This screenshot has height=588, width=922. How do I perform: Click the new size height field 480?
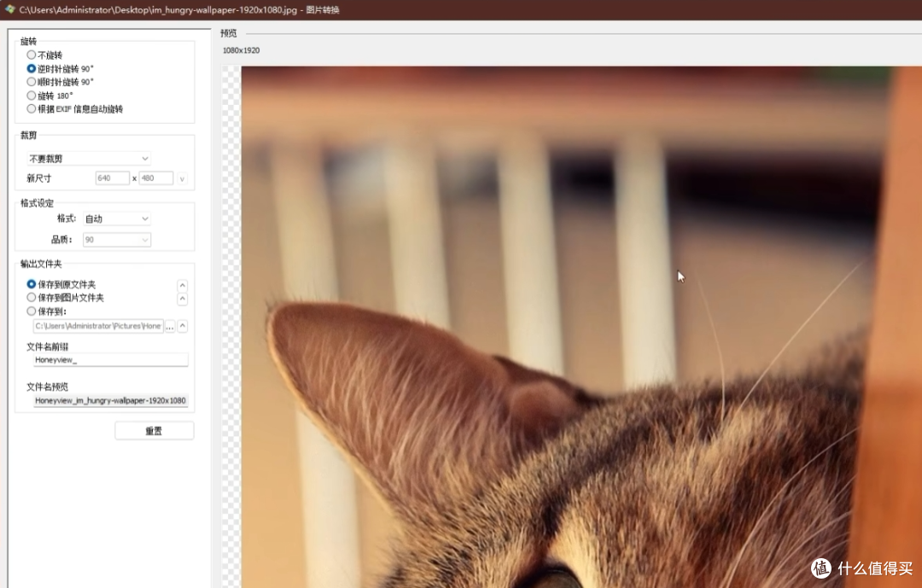pyautogui.click(x=156, y=178)
